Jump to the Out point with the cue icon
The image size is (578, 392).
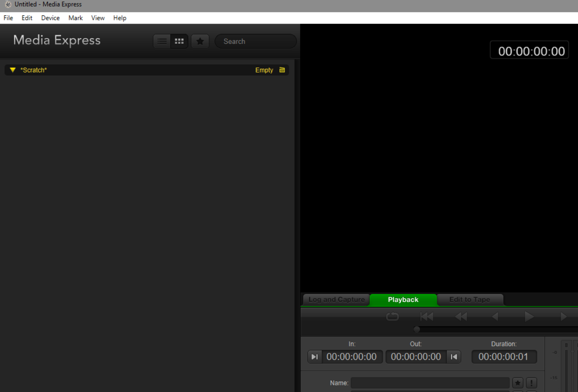click(x=454, y=357)
